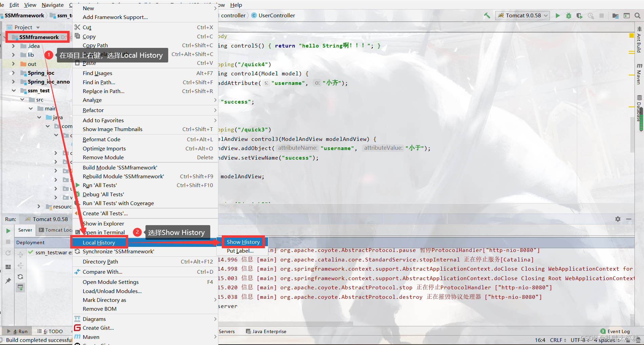Rerun server with green arrow in Run panel
This screenshot has width=644, height=345.
click(x=8, y=231)
